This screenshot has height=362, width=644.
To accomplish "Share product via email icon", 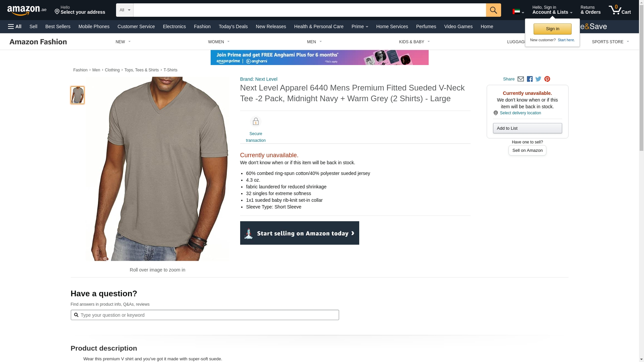I will pos(521,79).
